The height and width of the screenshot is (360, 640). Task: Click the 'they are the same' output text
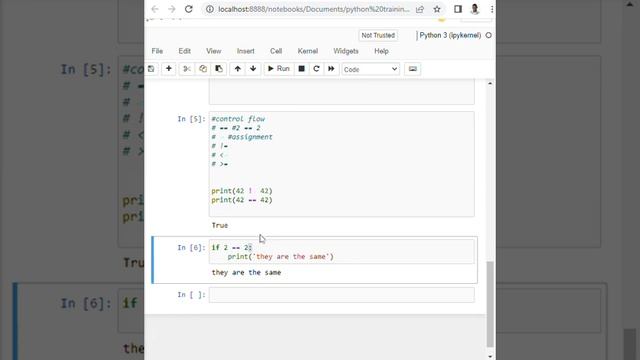(x=246, y=272)
